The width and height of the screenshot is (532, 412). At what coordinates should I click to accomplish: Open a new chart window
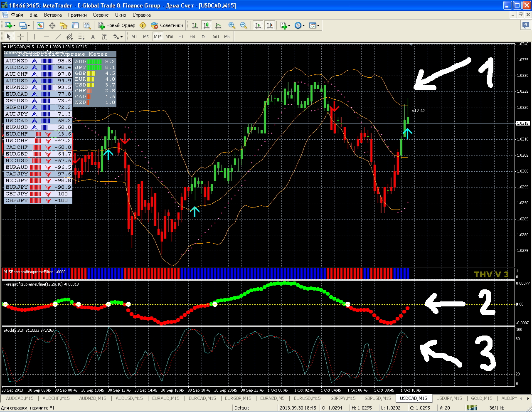click(x=8, y=25)
